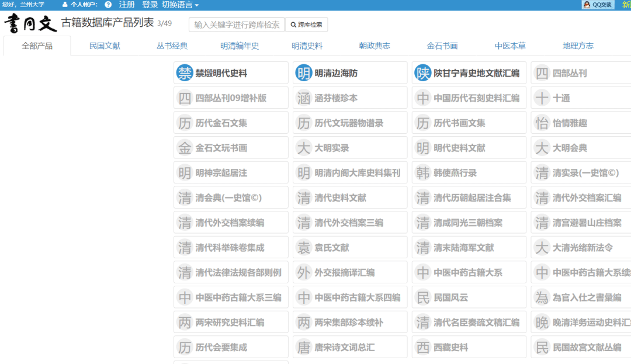Open 清代科举硃卷集成 database
The image size is (631, 364).
pos(231,248)
